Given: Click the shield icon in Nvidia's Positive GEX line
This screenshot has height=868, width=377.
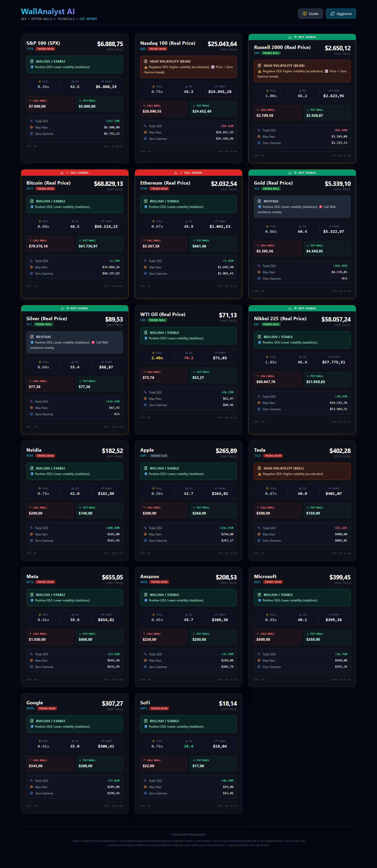Looking at the screenshot, I should click(32, 474).
